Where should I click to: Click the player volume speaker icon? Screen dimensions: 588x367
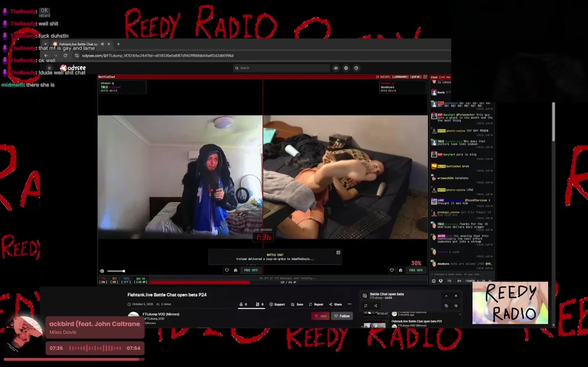[x=102, y=271]
